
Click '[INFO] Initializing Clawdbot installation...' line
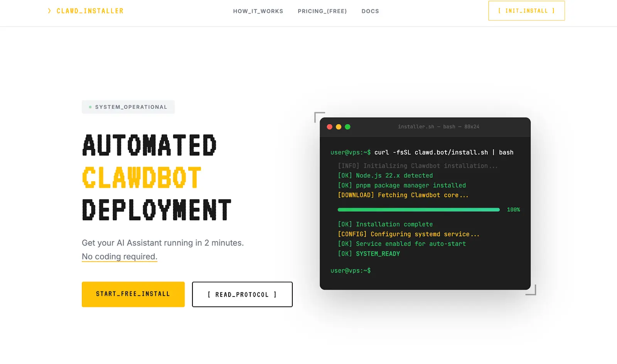click(418, 166)
